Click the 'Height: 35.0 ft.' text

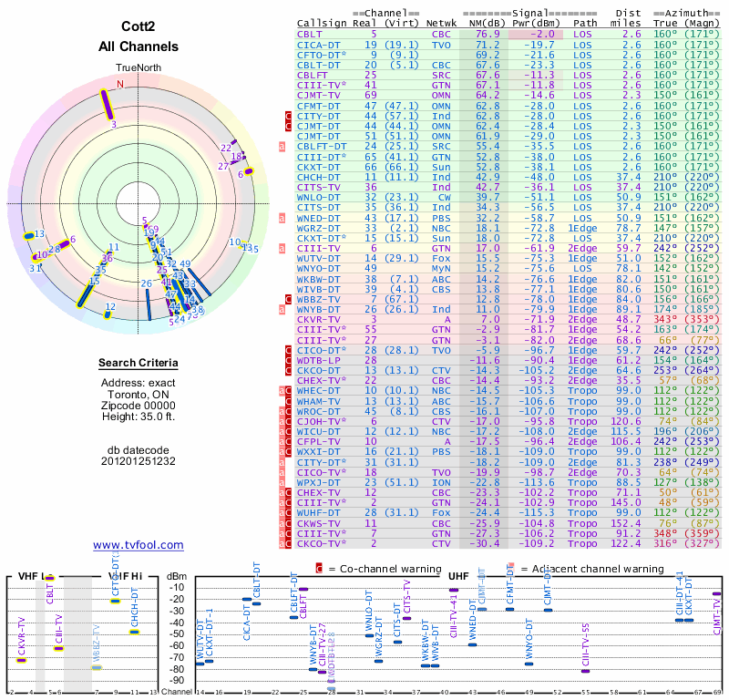[x=139, y=417]
